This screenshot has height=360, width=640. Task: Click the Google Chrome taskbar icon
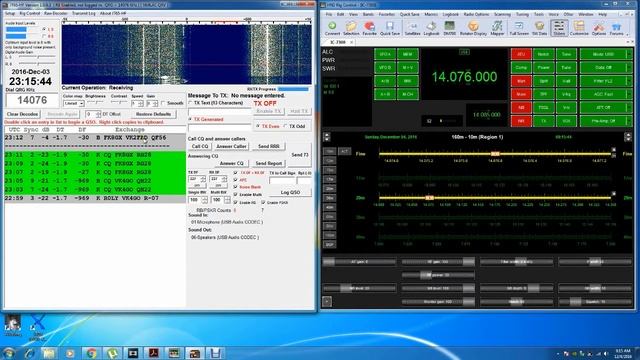91,353
